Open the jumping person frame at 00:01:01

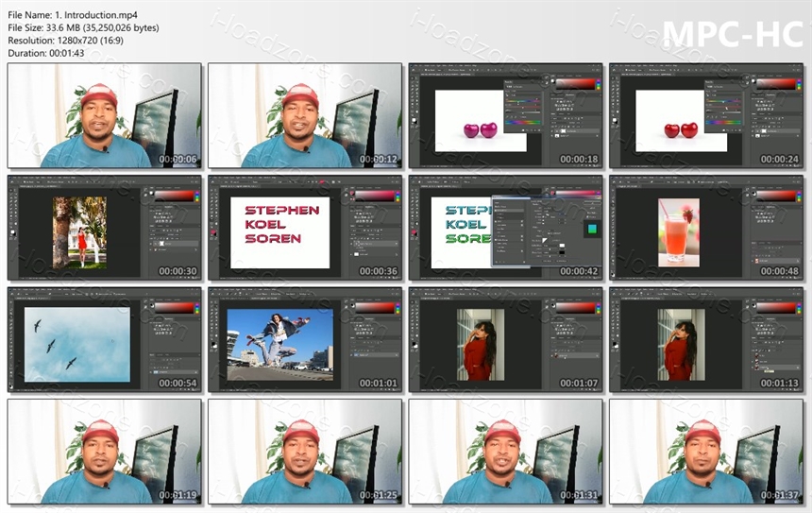[x=305, y=340]
